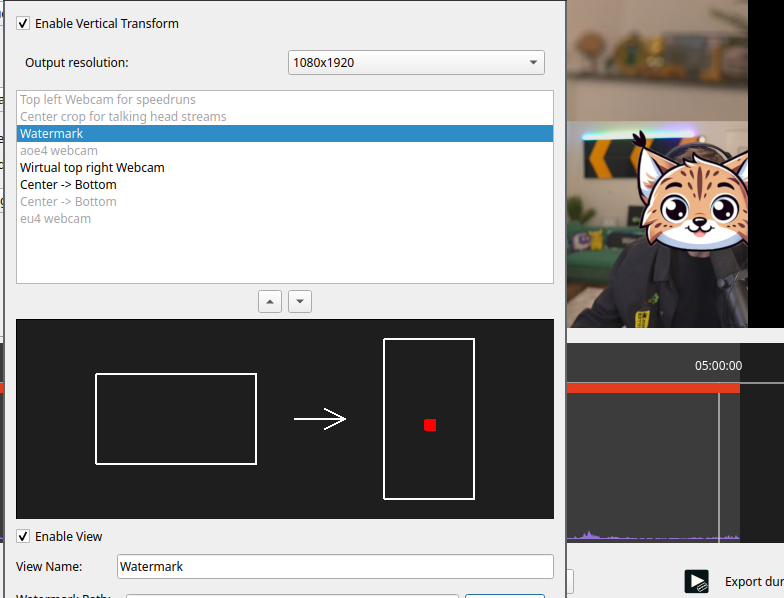Click the Export play icon

click(x=696, y=581)
